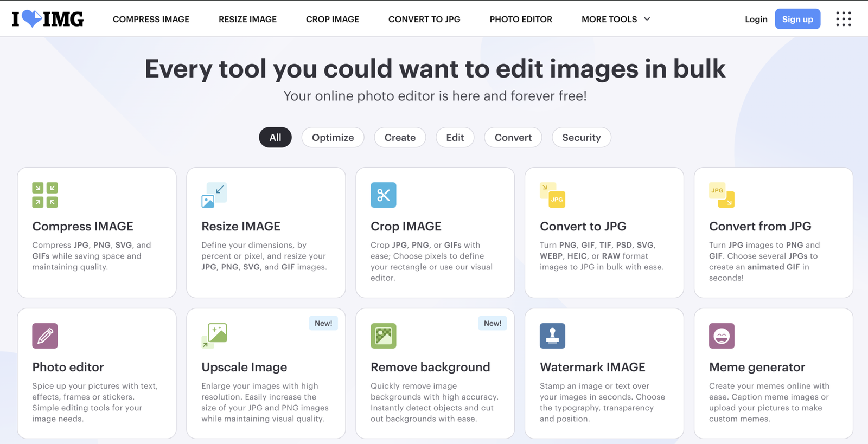Click the New! badge on Remove background
868x444 pixels.
tap(493, 323)
